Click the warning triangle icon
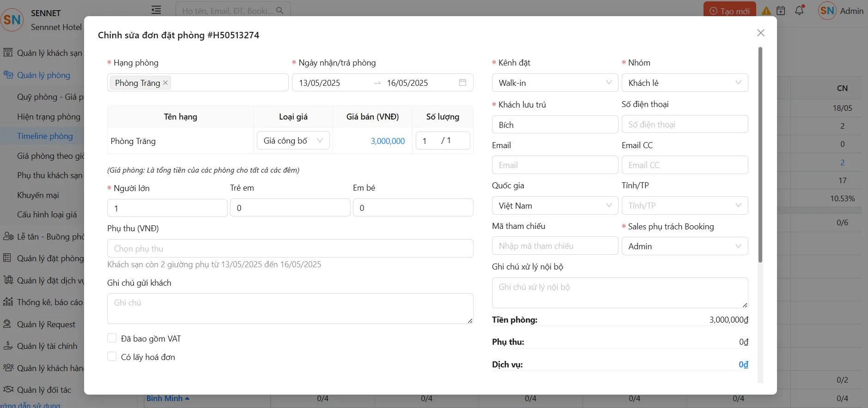This screenshot has height=408, width=868. pyautogui.click(x=766, y=11)
